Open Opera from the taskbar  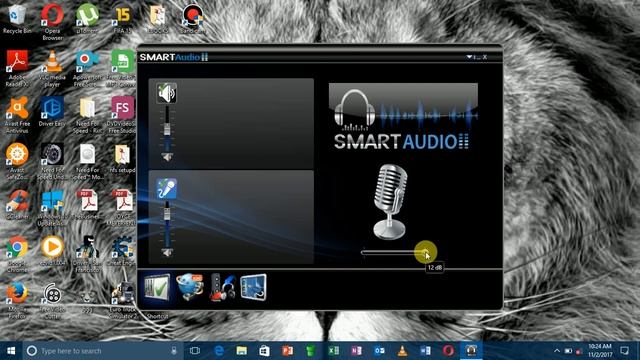448,351
